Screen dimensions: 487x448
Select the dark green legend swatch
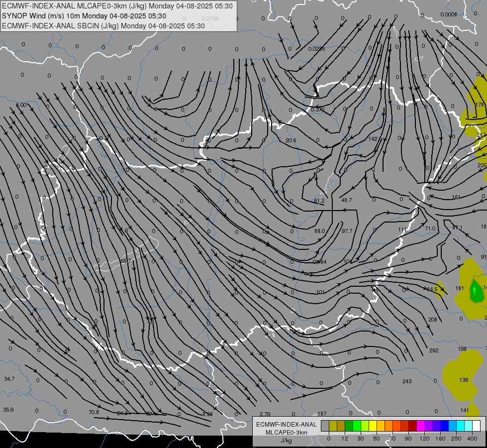349,426
